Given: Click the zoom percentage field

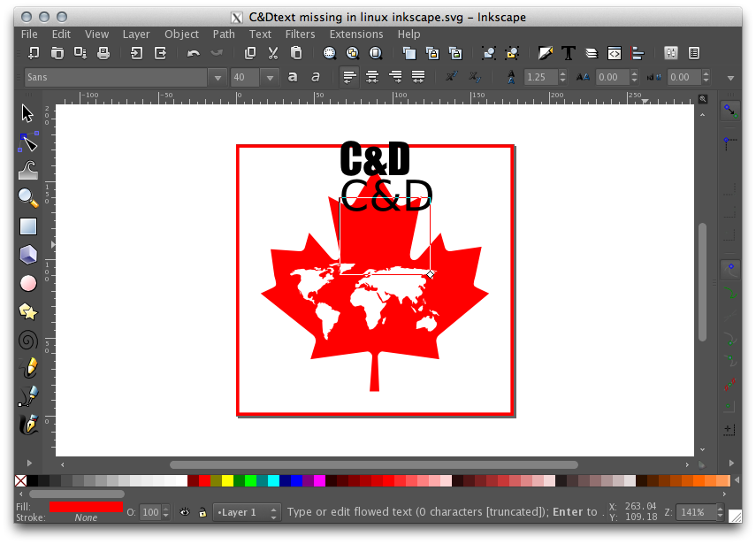Looking at the screenshot, I should tap(692, 512).
